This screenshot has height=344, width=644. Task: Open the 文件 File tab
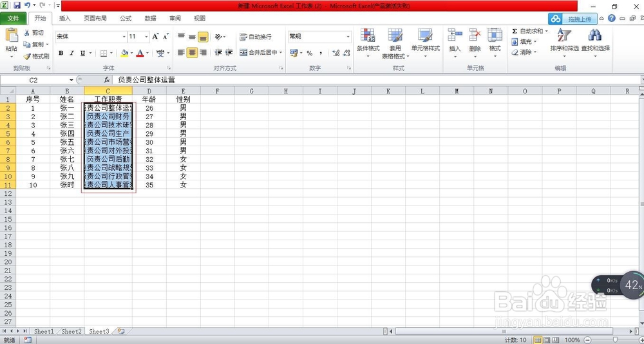click(14, 19)
